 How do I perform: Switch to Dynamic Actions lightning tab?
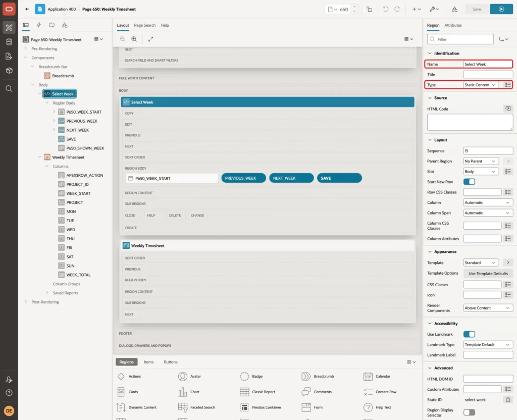pos(38,25)
